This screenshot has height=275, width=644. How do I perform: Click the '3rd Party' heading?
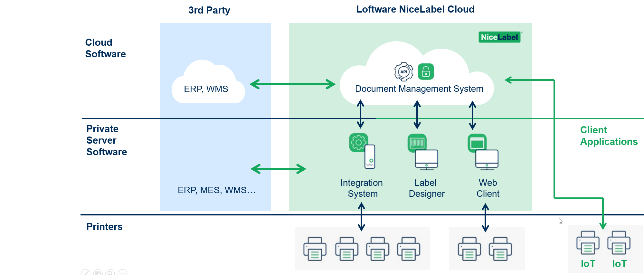(209, 10)
